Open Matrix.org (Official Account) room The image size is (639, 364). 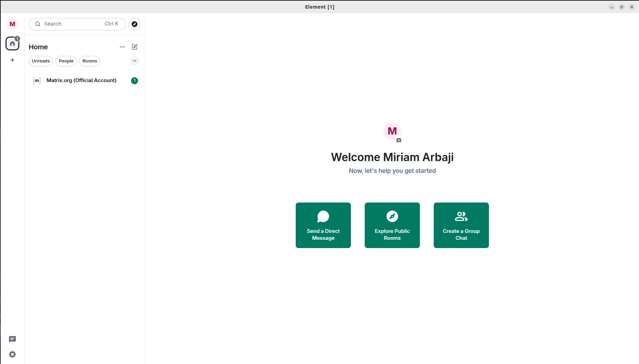pyautogui.click(x=81, y=80)
